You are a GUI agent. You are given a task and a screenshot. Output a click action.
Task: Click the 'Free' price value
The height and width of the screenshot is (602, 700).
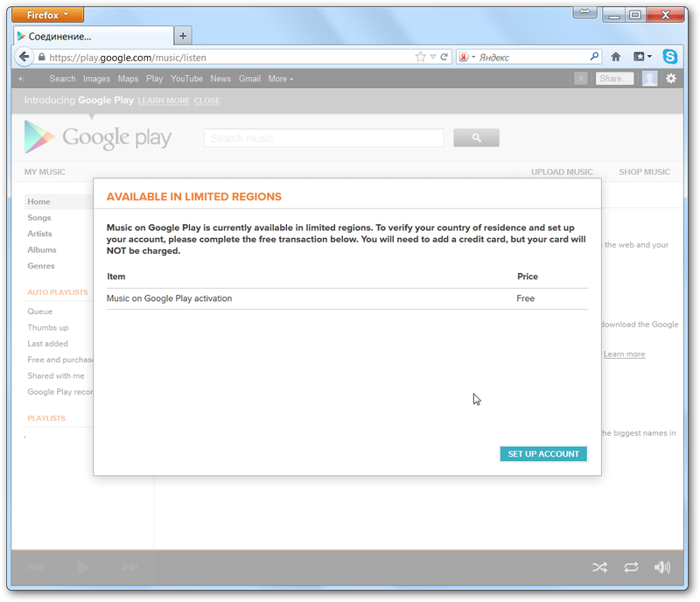(x=526, y=298)
